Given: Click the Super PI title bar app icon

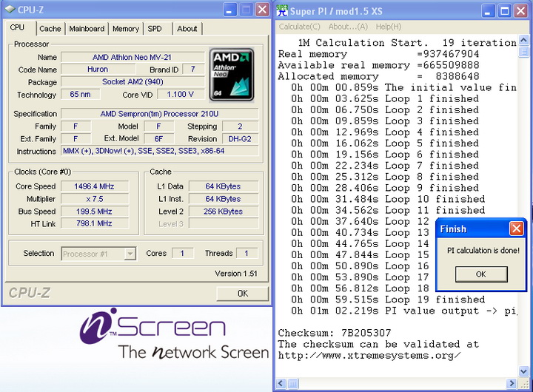Looking at the screenshot, I should (282, 11).
